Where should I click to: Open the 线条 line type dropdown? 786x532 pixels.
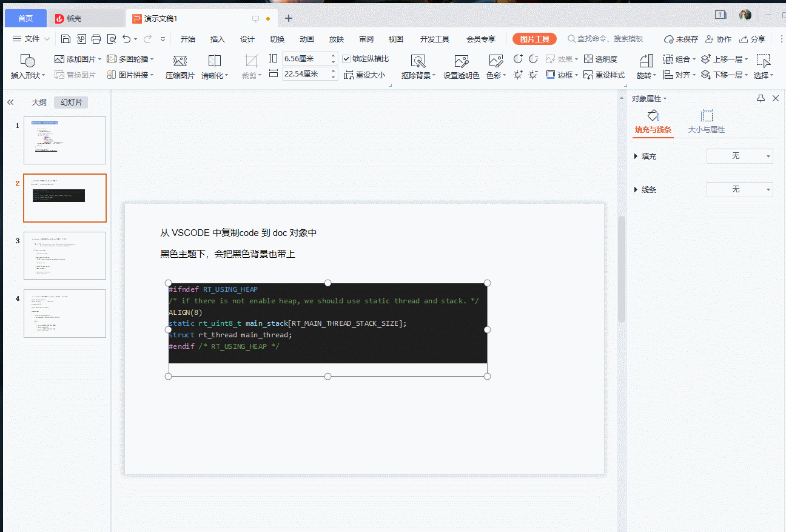739,190
